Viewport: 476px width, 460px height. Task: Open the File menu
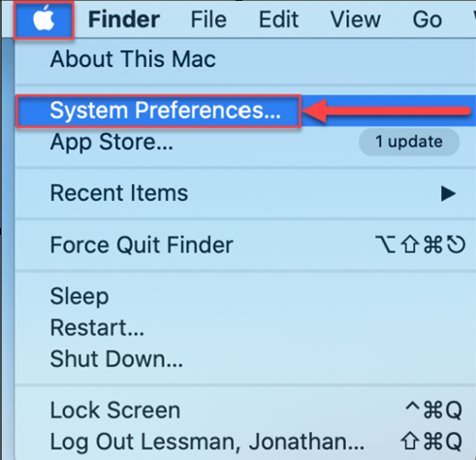208,19
